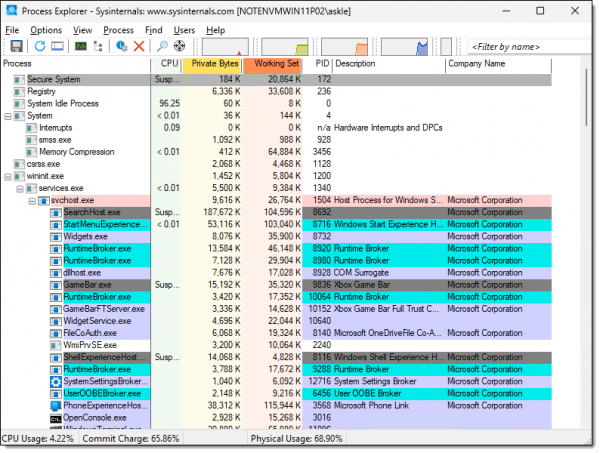
Task: Open the Help menu
Action: click(215, 30)
